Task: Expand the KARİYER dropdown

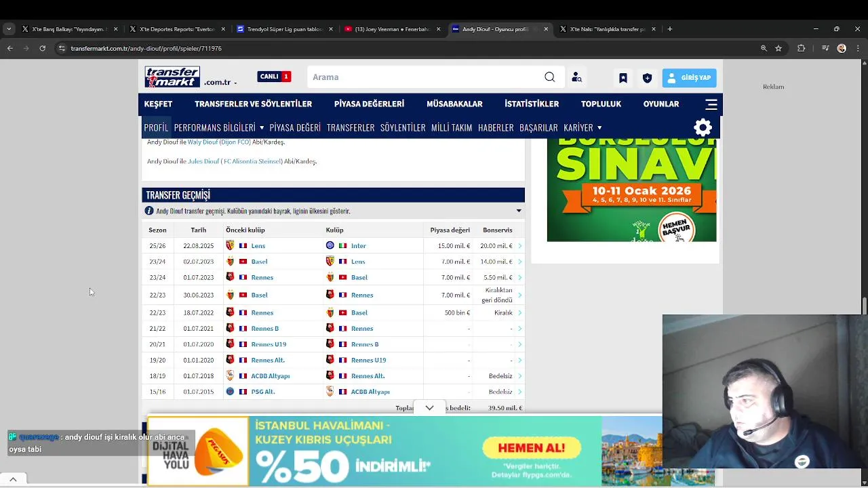Action: tap(583, 127)
